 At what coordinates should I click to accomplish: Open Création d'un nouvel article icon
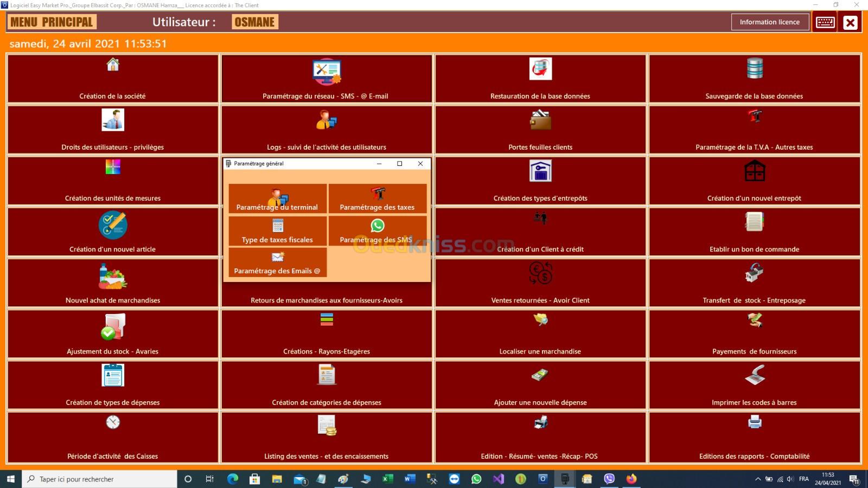113,225
